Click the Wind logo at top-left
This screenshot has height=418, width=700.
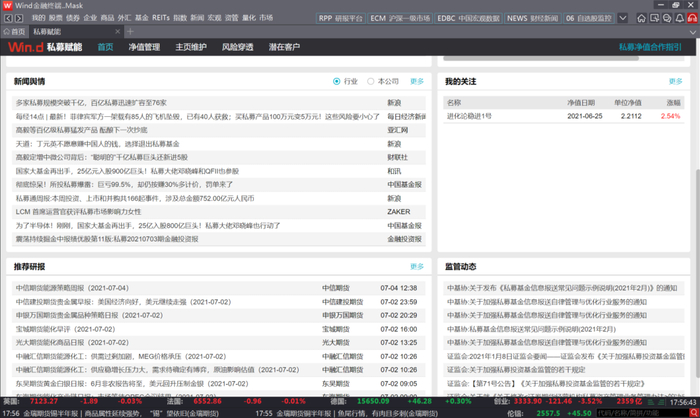[7, 5]
